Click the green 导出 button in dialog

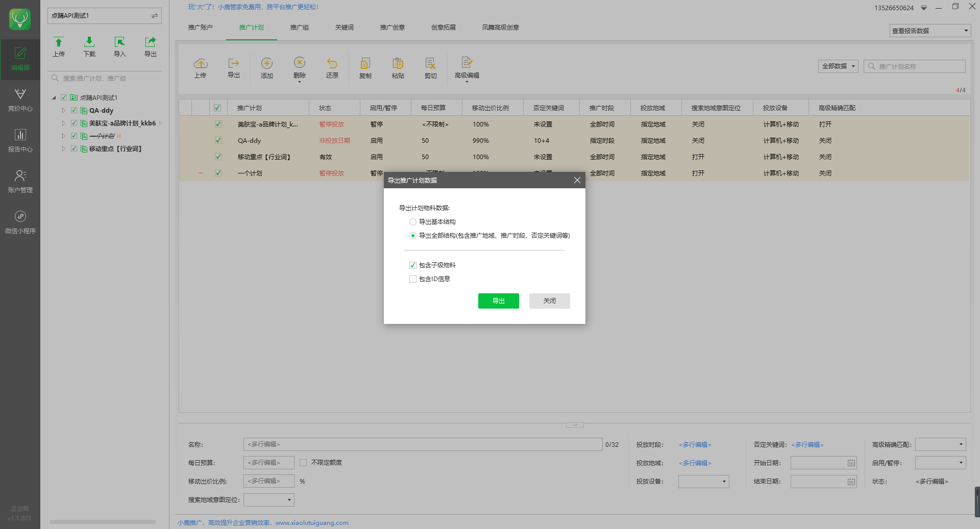(499, 301)
